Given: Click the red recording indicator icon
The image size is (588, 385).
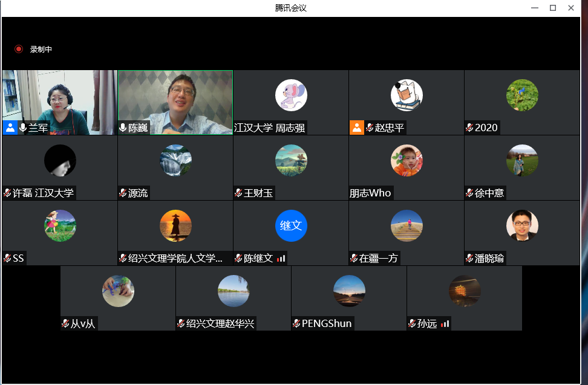Looking at the screenshot, I should click(19, 49).
